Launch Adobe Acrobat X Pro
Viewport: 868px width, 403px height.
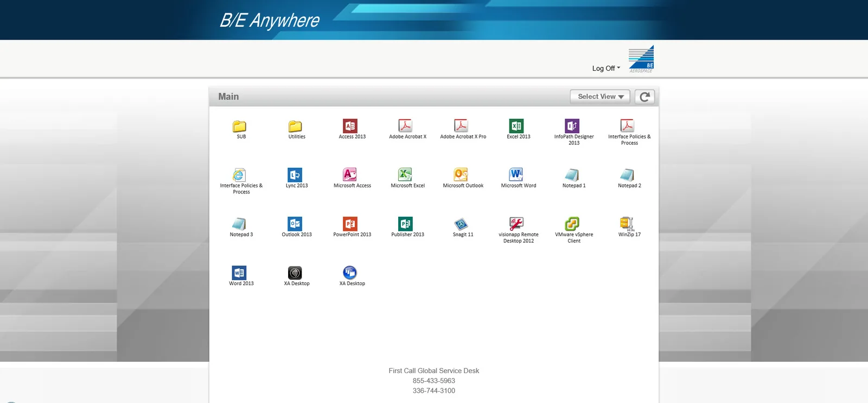tap(461, 126)
